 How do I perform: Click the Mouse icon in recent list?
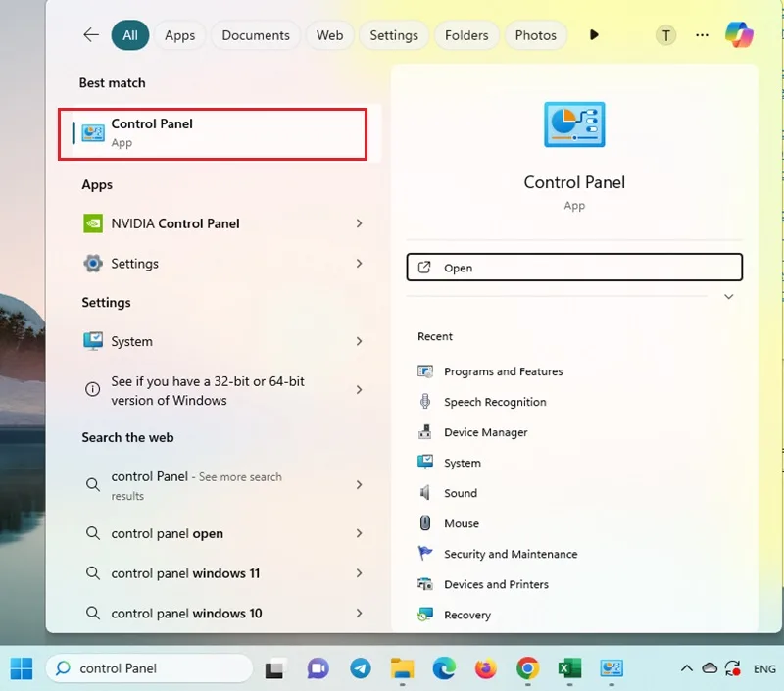[425, 523]
